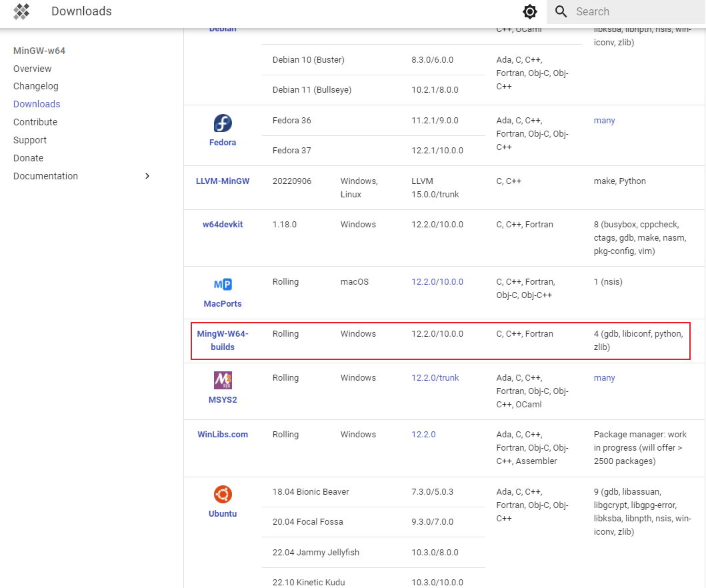Select the '20.04 Focal Fossa' cell

[307, 522]
